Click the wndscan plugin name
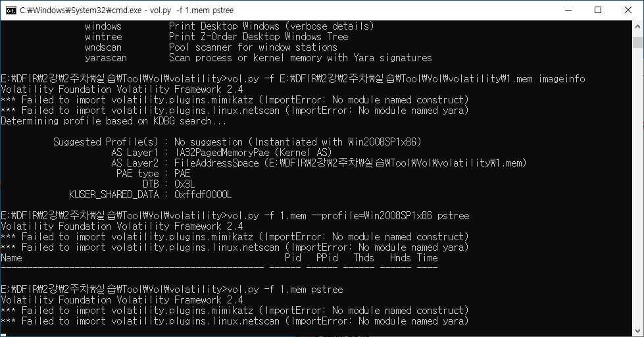 point(103,47)
